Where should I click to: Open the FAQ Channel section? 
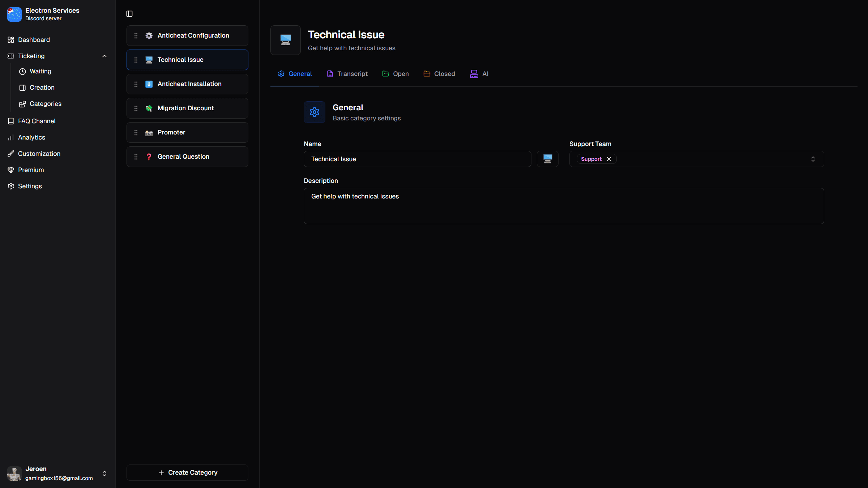37,121
